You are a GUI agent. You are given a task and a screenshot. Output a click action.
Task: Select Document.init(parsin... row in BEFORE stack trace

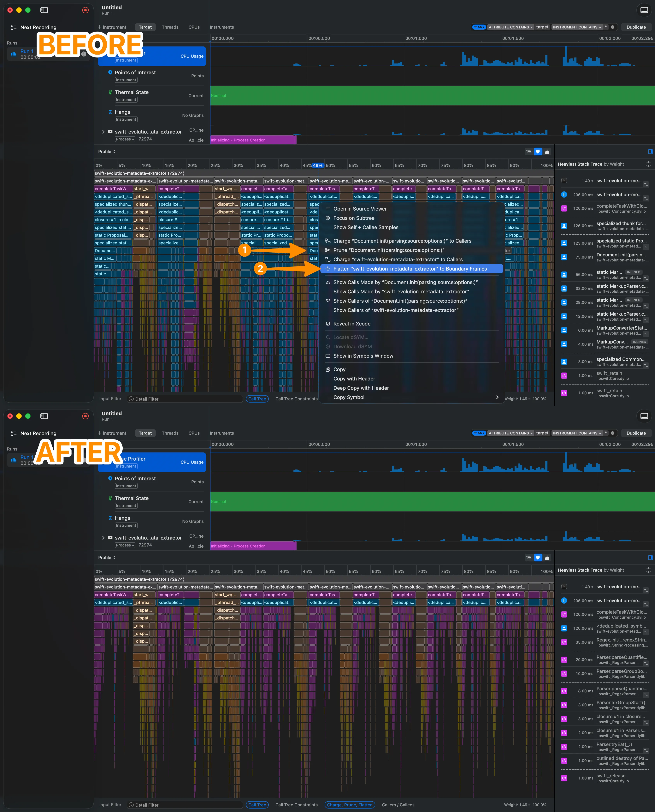pos(605,257)
